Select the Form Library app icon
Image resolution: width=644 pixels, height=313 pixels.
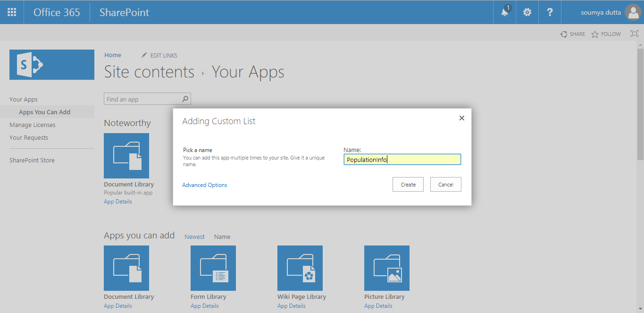[x=213, y=268]
